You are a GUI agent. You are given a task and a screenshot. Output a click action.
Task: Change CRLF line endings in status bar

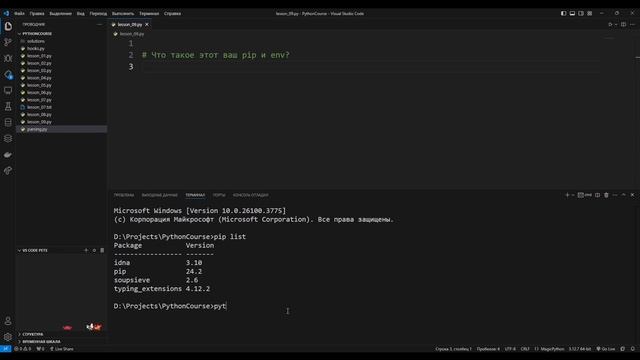pos(525,349)
